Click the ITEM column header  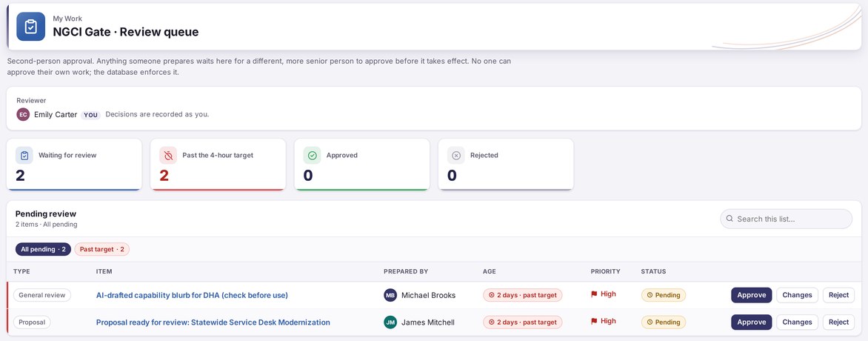click(x=104, y=272)
